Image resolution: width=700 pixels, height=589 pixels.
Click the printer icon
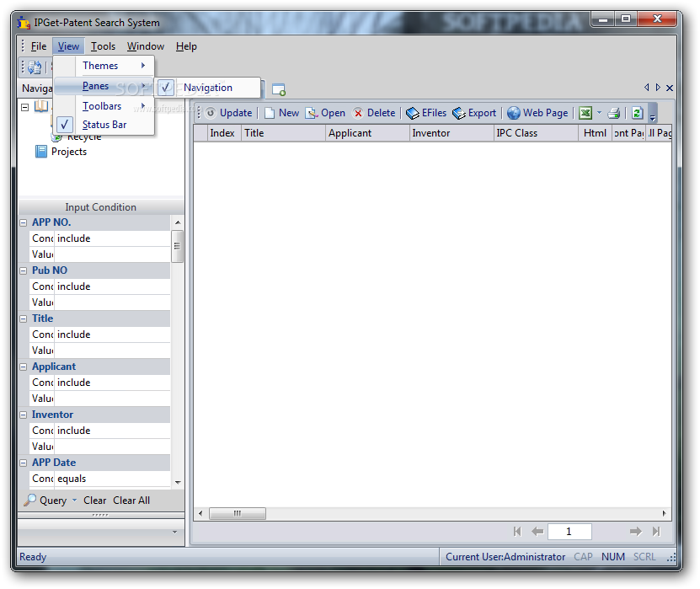tap(614, 113)
